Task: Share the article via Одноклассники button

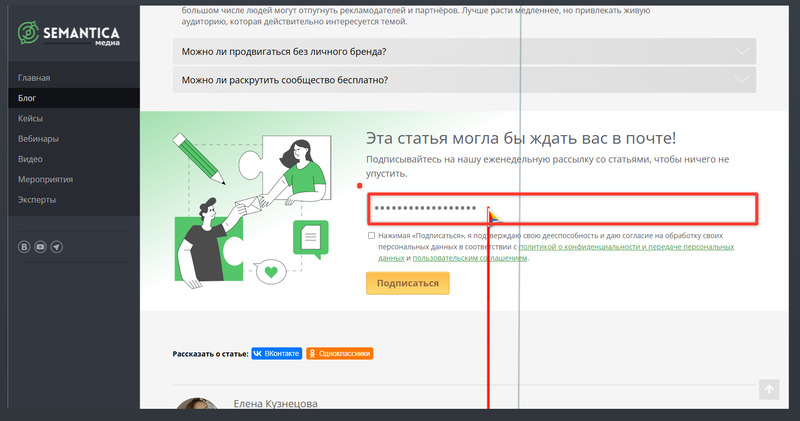Action: click(340, 354)
